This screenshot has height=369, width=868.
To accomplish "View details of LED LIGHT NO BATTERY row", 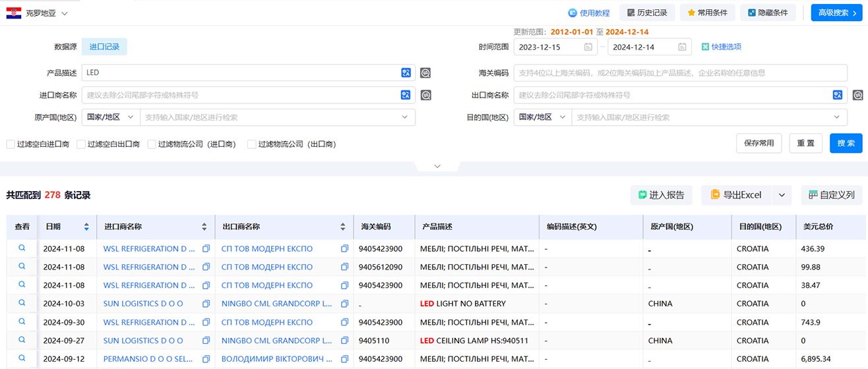I will [x=22, y=303].
